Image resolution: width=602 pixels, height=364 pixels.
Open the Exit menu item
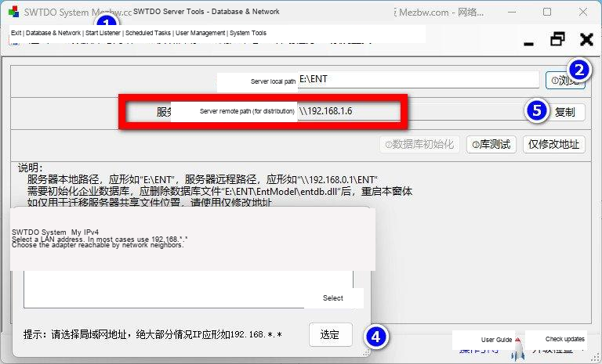[x=16, y=33]
